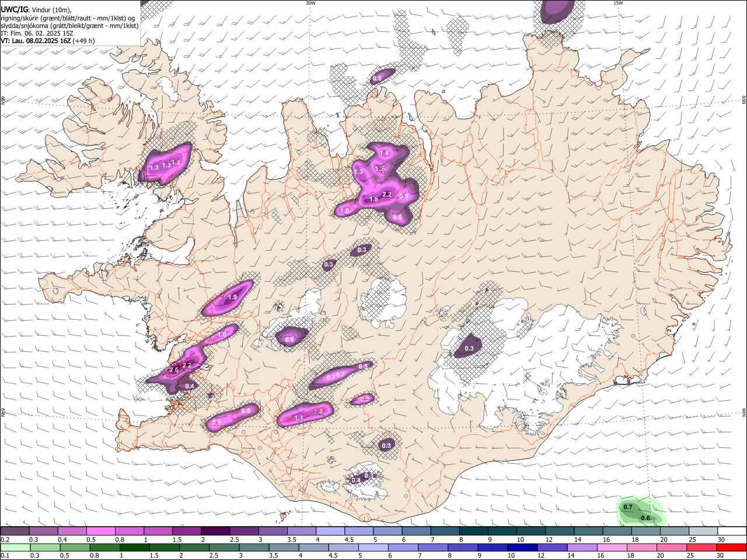Pick the palest green 0.1–0.3 rain swatch
The width and height of the screenshot is (747, 560).
[x=15, y=547]
